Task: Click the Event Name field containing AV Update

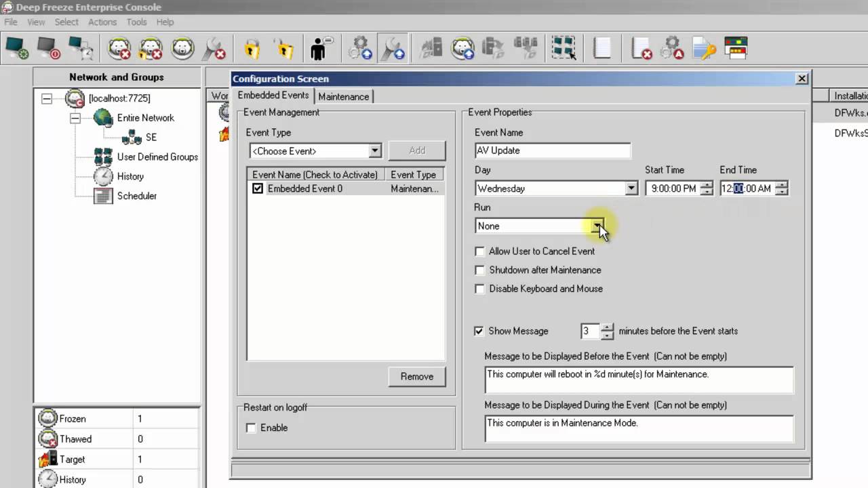Action: [x=553, y=150]
